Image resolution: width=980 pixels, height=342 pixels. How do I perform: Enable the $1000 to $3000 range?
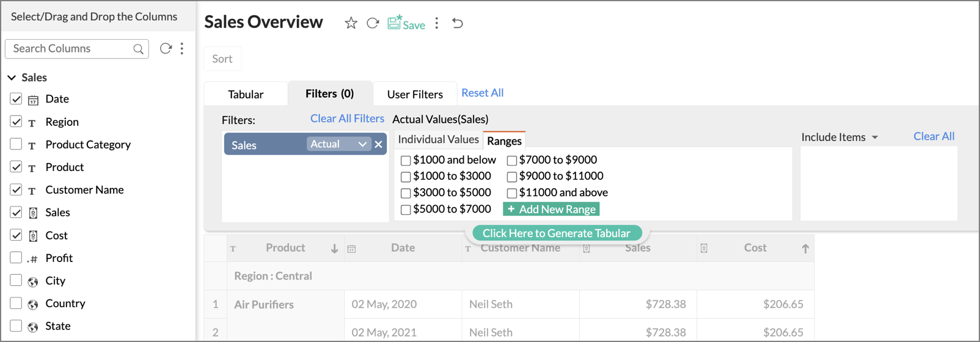[406, 177]
